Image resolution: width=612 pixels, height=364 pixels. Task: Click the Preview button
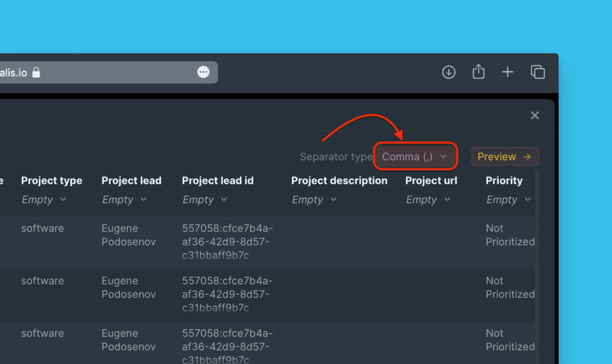click(x=504, y=157)
